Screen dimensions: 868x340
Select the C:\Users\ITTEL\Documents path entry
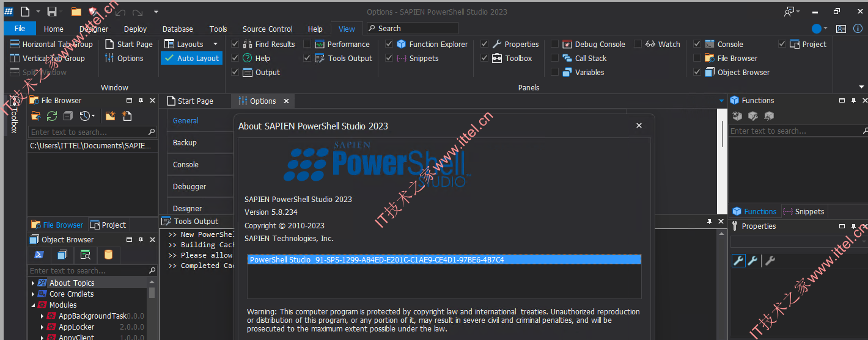91,146
